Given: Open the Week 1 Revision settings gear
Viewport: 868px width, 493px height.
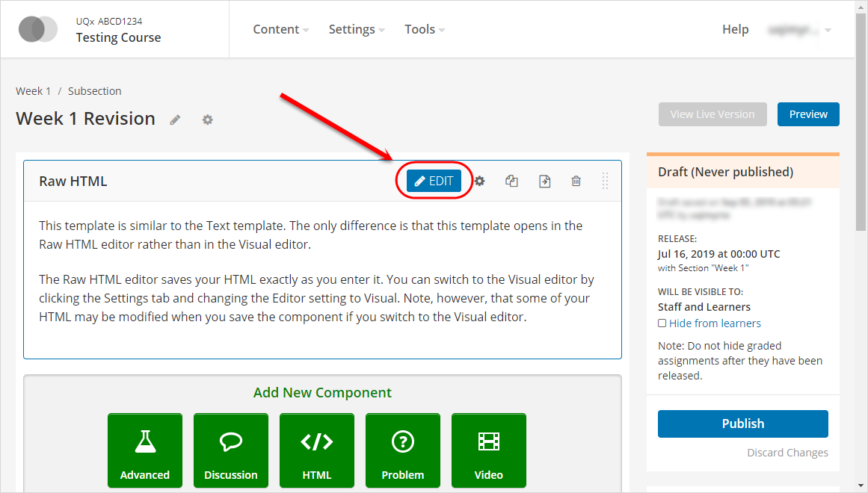Looking at the screenshot, I should pyautogui.click(x=207, y=120).
